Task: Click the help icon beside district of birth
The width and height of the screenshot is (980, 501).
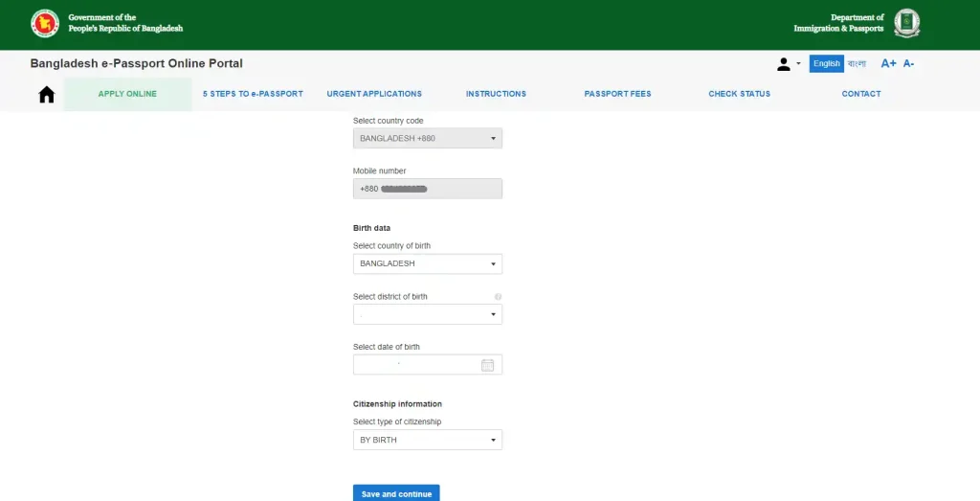Action: click(x=498, y=297)
